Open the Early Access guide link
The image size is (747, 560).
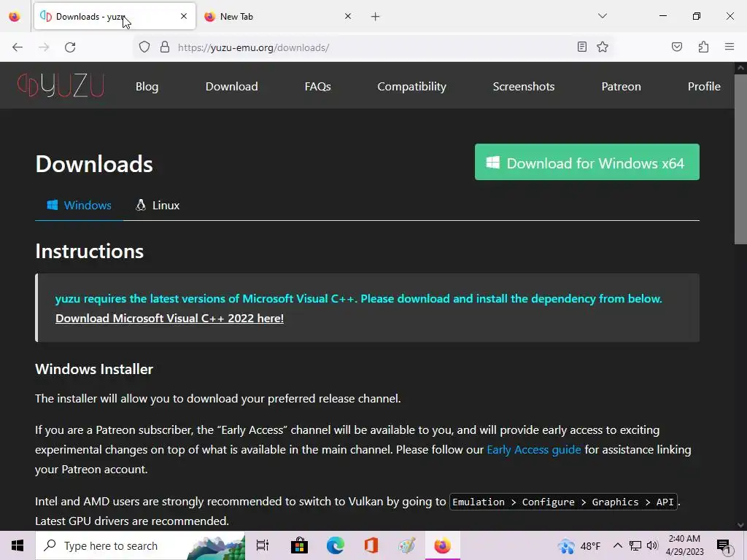pos(533,449)
